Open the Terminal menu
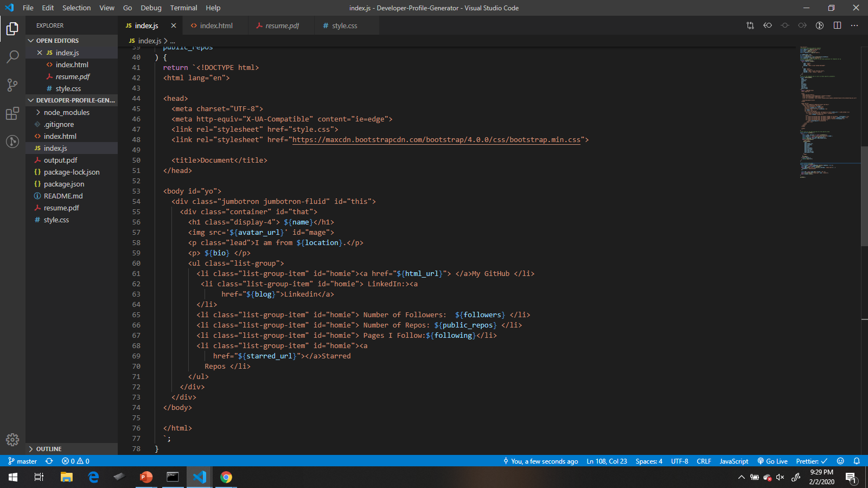868x488 pixels. click(183, 8)
